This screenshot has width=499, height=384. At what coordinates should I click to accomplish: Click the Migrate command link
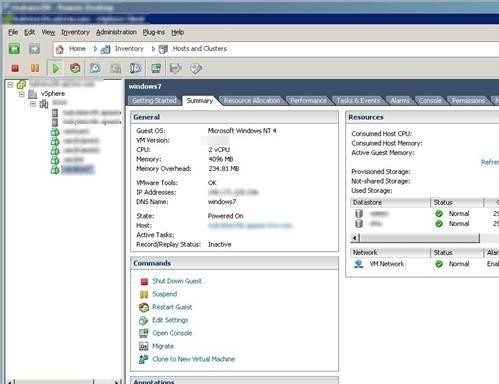163,346
